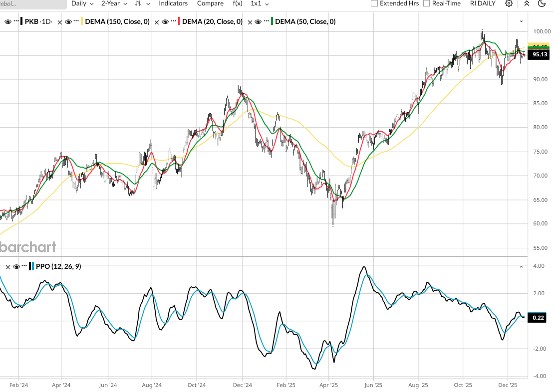Click the DEMA (150, Close, 0) label
Screen dimensions: 559x392
click(117, 22)
